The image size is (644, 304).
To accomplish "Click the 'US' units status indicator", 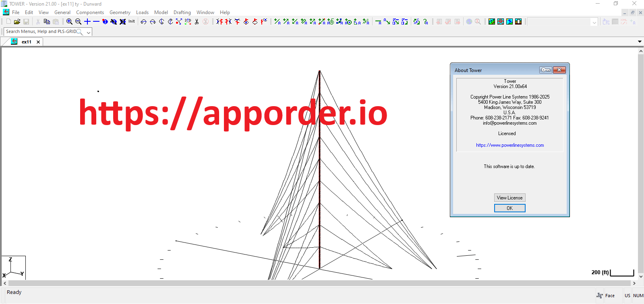I will coord(627,296).
